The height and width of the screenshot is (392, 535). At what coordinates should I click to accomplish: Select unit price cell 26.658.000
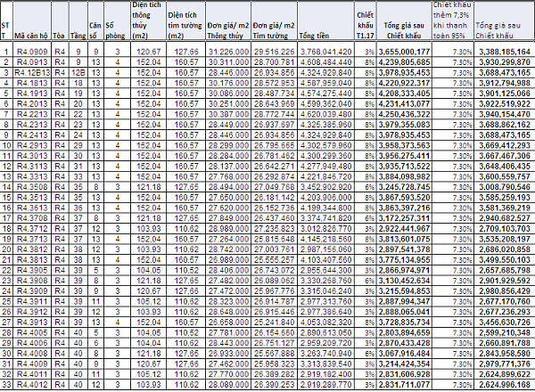coord(228,323)
